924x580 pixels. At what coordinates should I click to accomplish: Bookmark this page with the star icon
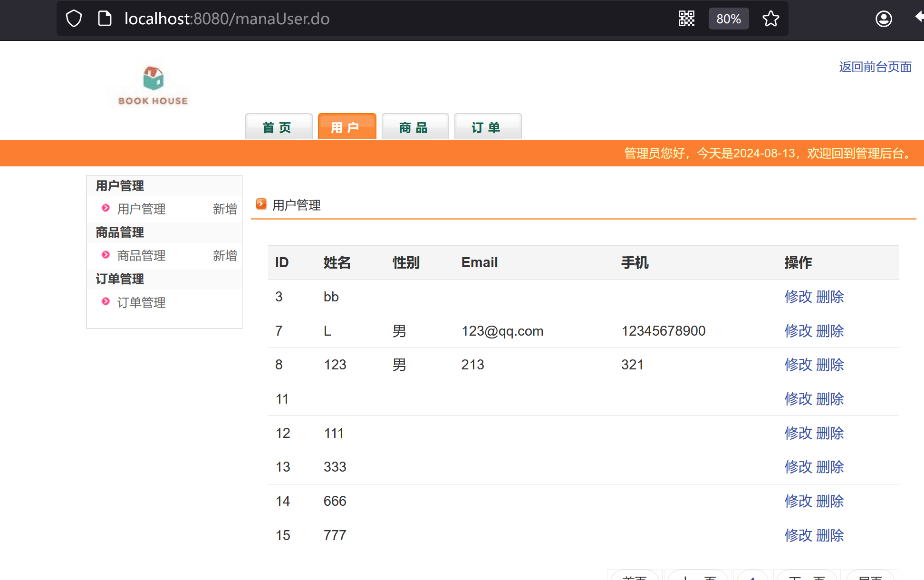tap(770, 19)
